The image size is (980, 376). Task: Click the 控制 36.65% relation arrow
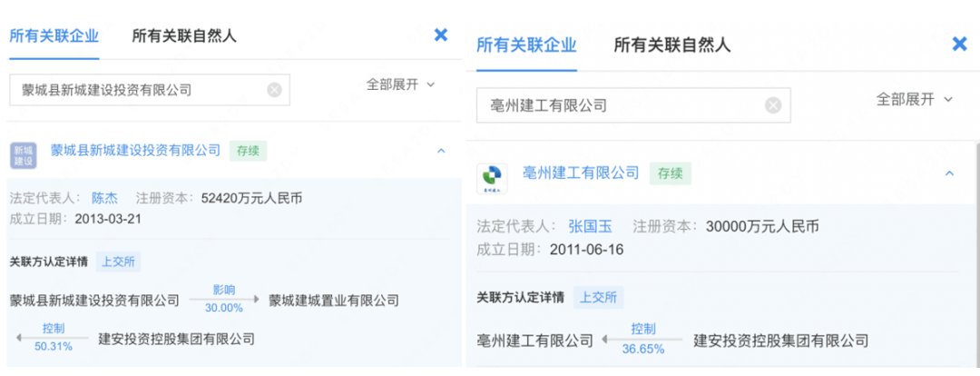pyautogui.click(x=643, y=339)
